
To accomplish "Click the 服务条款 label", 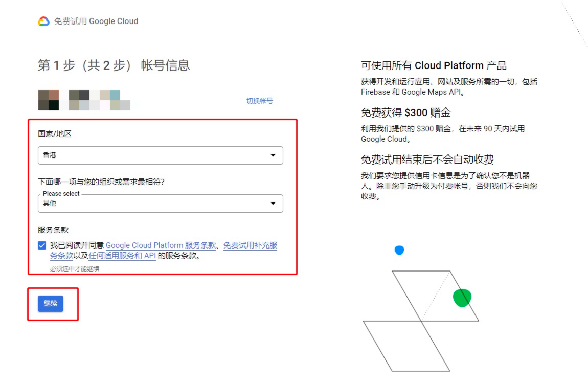I will click(x=53, y=230).
